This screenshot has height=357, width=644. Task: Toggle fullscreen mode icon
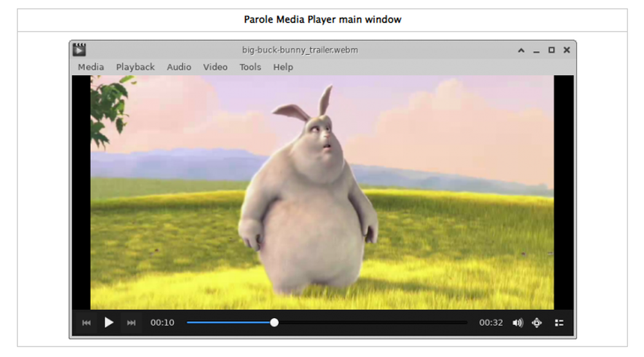coord(537,323)
